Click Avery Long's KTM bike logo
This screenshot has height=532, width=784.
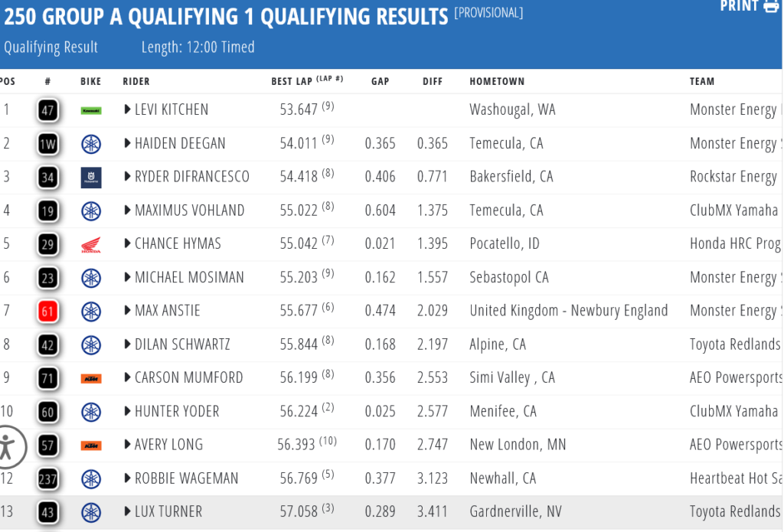click(91, 445)
